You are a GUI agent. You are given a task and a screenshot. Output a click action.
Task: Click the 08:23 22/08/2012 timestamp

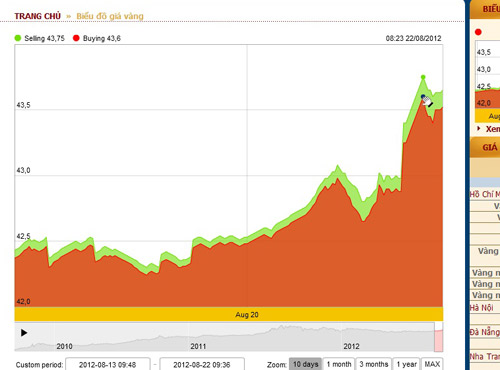tap(413, 38)
